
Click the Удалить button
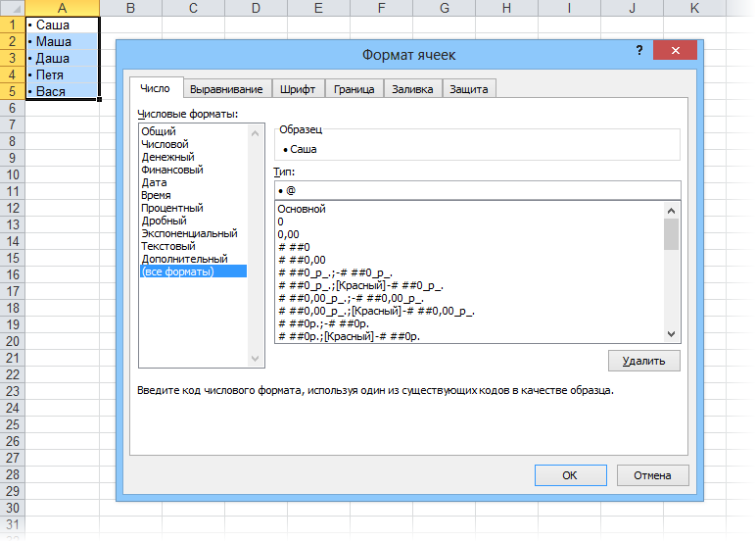coord(643,361)
